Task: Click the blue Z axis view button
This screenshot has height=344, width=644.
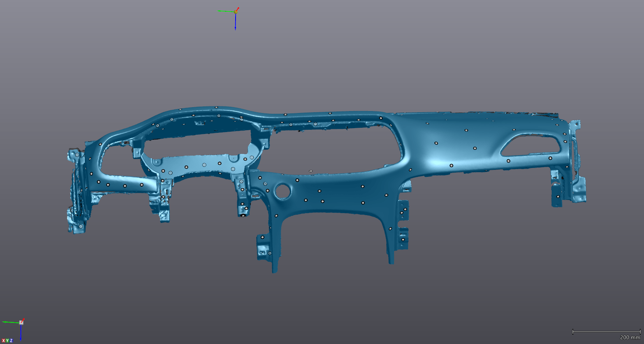Action: [11, 341]
